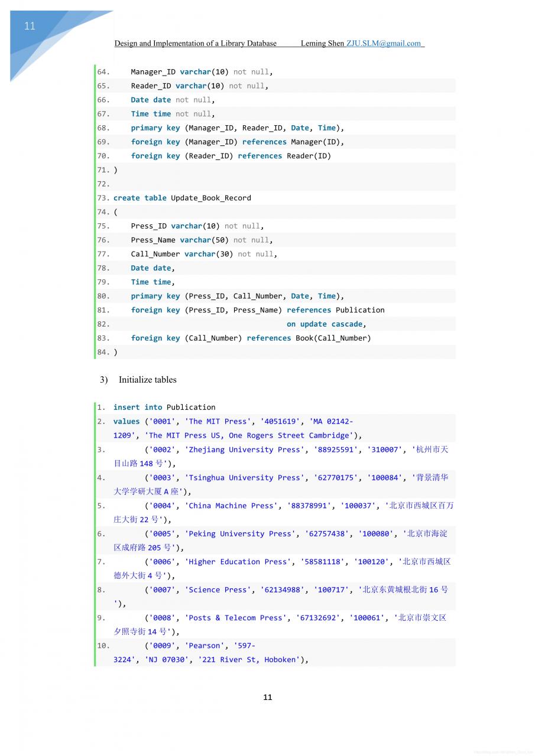Click the primary key line for Press_ID
This screenshot has width=535, height=756.
(x=237, y=296)
